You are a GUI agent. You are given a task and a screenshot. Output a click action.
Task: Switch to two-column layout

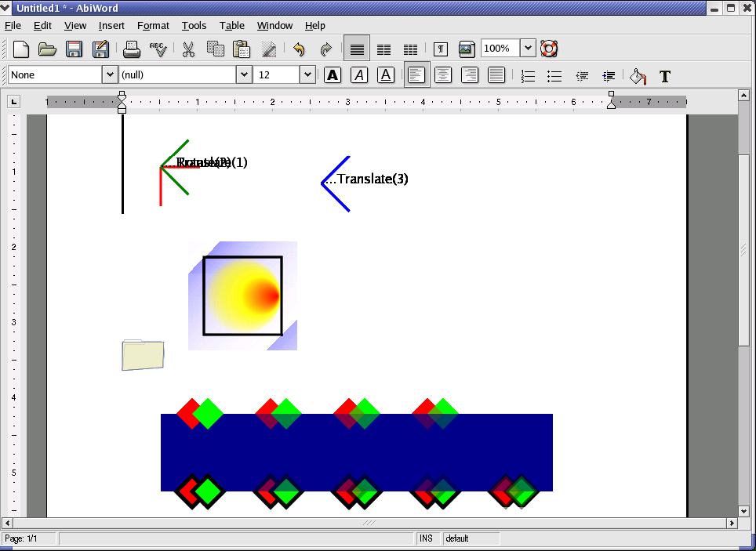point(383,49)
